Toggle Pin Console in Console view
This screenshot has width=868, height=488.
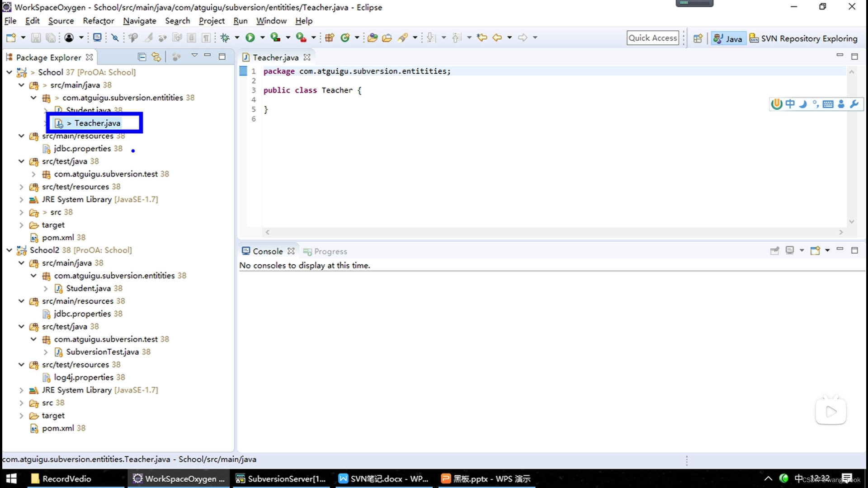coord(774,250)
